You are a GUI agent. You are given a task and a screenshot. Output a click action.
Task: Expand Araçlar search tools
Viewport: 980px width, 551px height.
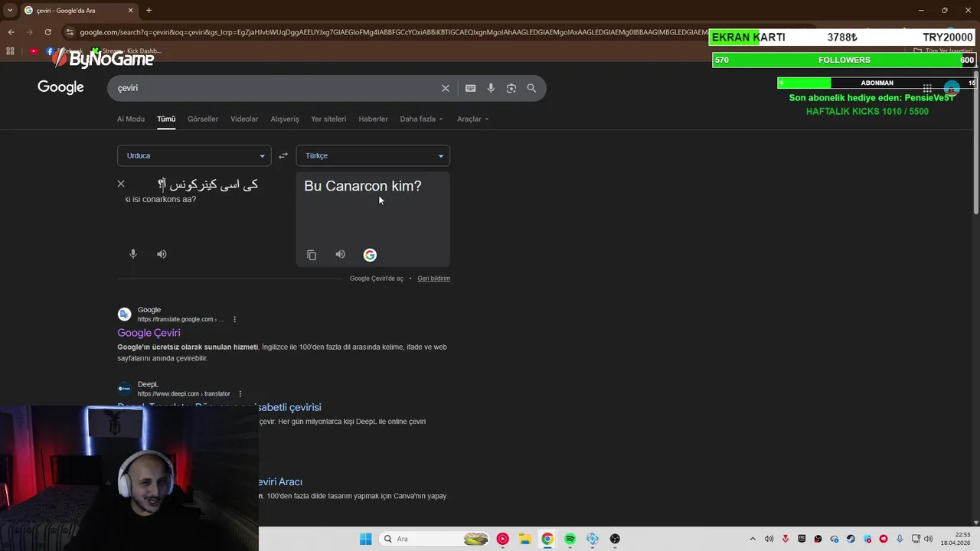pyautogui.click(x=472, y=119)
